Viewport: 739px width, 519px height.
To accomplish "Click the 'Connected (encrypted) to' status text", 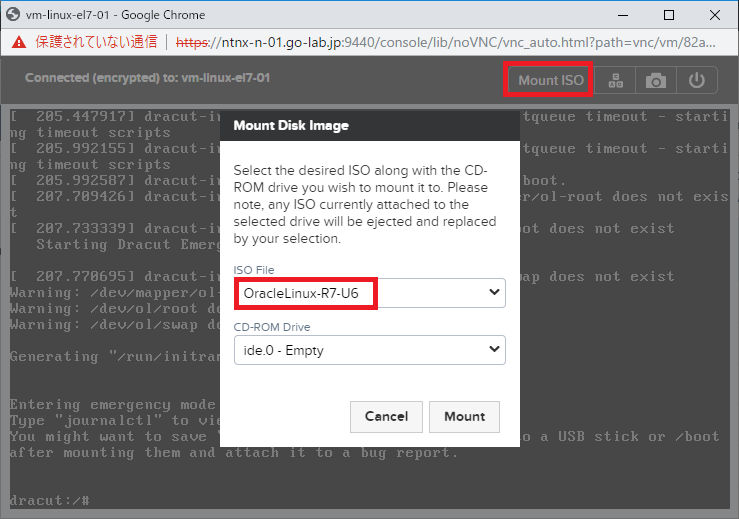I will pos(147,78).
